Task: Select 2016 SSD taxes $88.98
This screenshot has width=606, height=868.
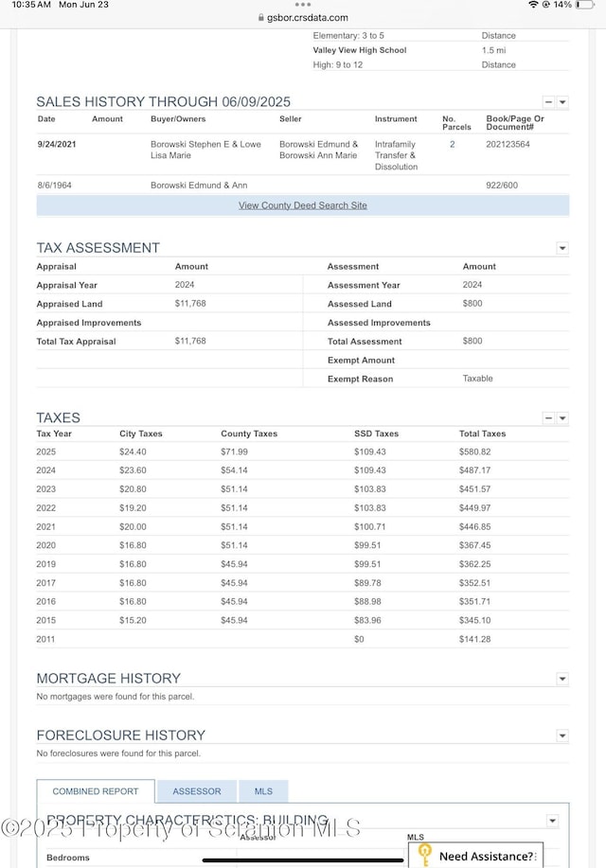Action: pos(367,602)
